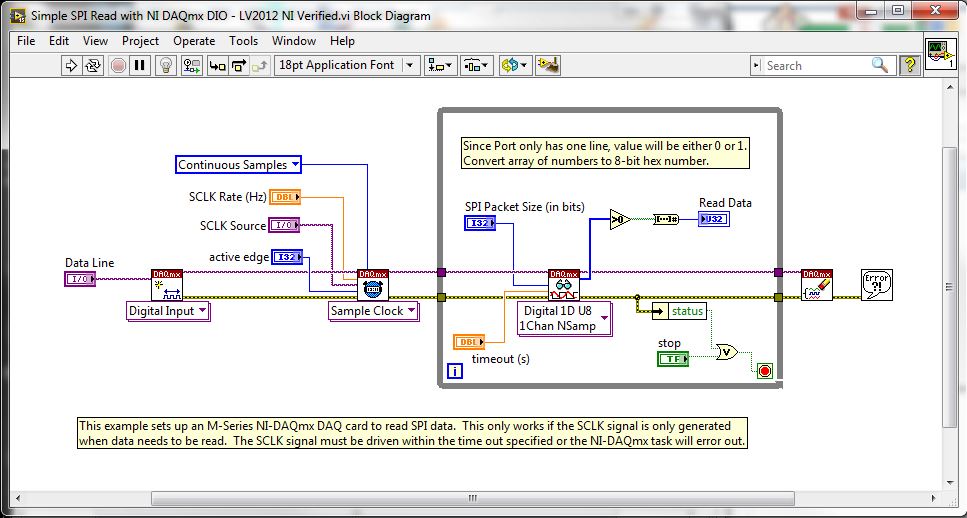Click the Clean Up Diagram button

[548, 65]
